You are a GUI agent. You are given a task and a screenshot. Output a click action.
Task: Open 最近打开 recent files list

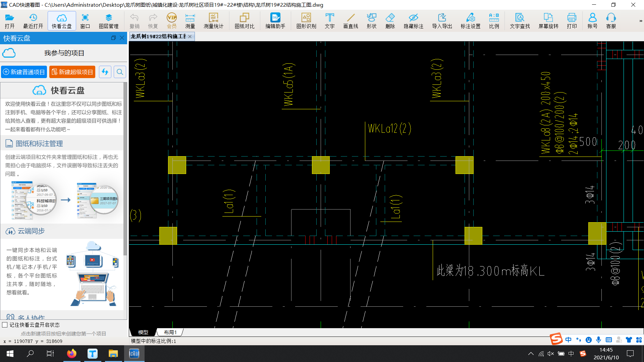[33, 21]
